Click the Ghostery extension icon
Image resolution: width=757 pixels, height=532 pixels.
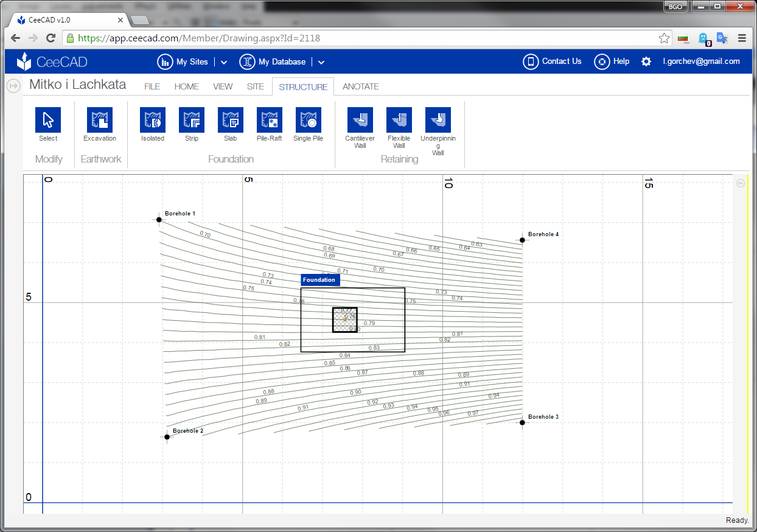point(704,38)
